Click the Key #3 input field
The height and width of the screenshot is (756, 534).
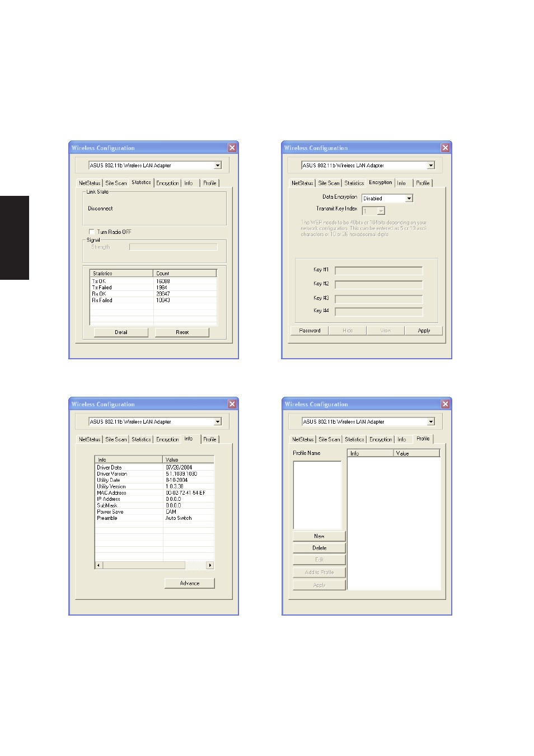[379, 299]
